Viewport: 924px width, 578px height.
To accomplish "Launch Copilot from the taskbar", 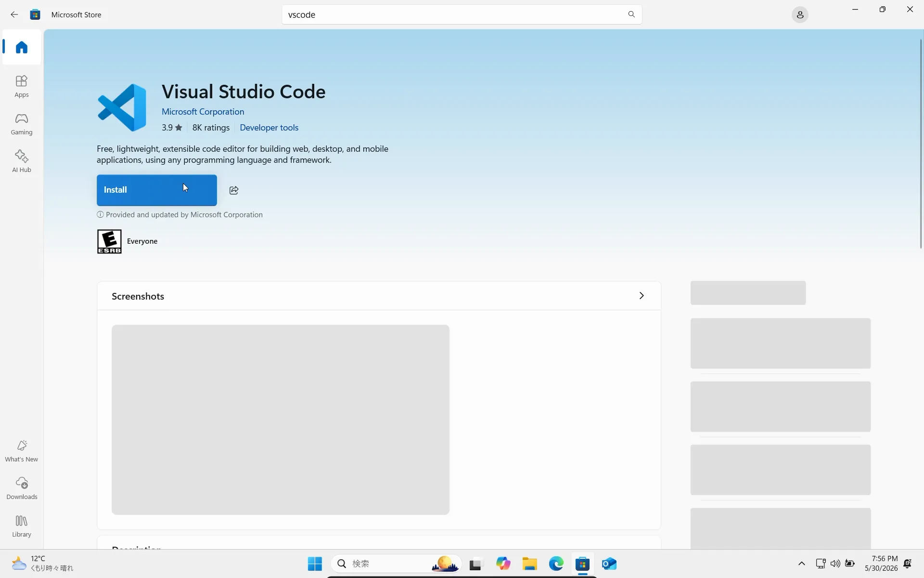I will (503, 564).
